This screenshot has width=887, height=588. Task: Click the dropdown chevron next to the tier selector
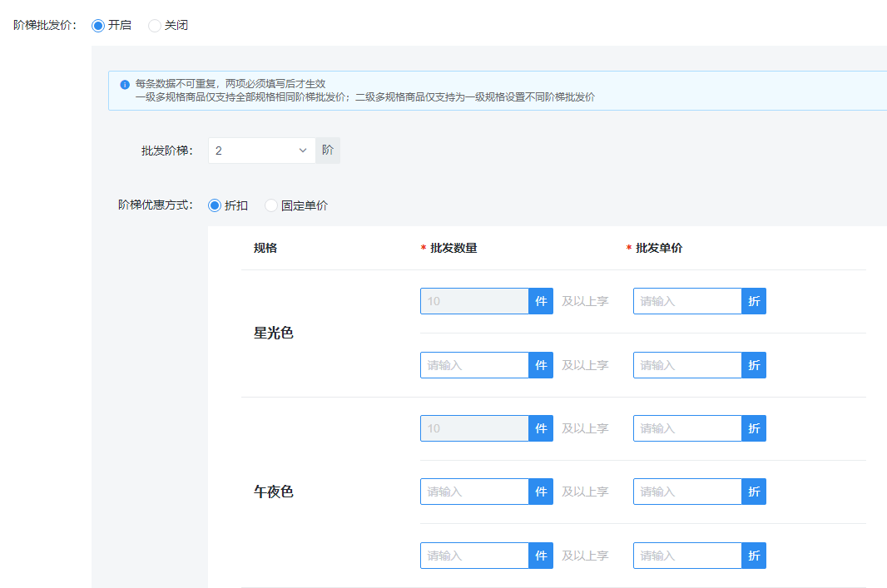click(303, 150)
